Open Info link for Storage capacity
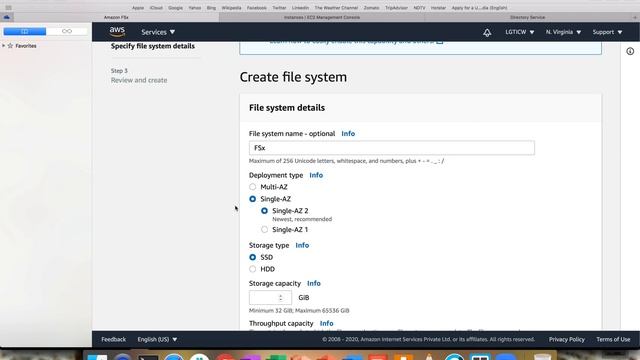Image resolution: width=640 pixels, height=360 pixels. [314, 283]
